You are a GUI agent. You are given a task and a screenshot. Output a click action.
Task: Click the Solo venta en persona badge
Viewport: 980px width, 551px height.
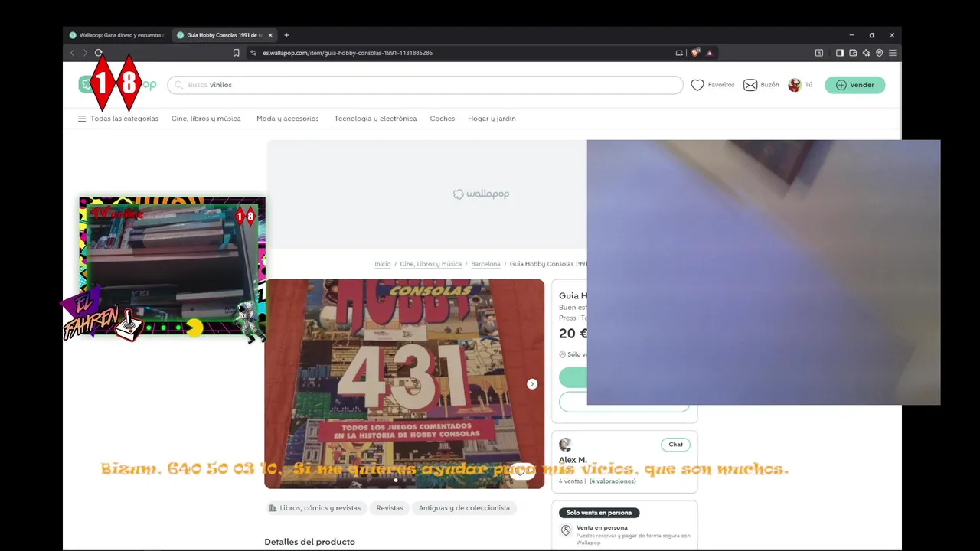pyautogui.click(x=599, y=513)
